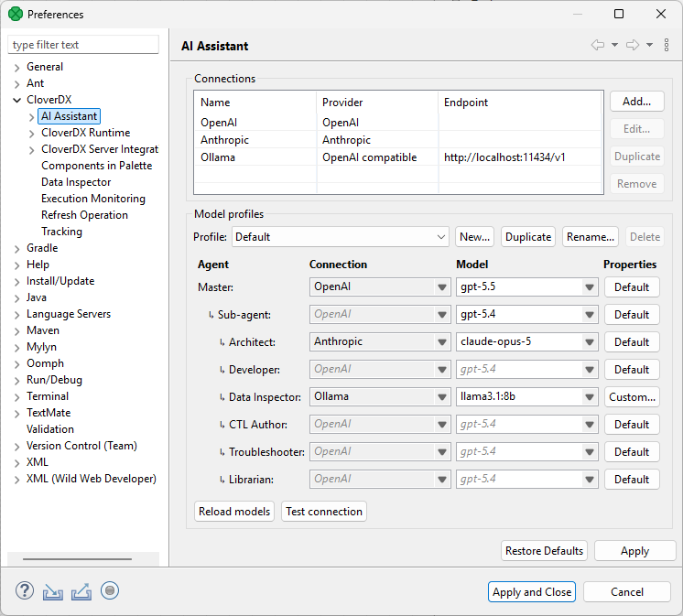
Task: Click the Provider column header
Action: pyautogui.click(x=377, y=103)
